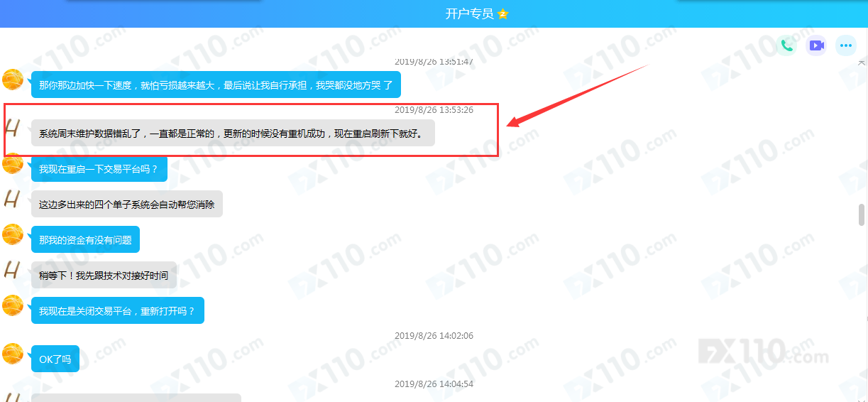Click the 那我的资金有没有问题 message bubble

85,240
